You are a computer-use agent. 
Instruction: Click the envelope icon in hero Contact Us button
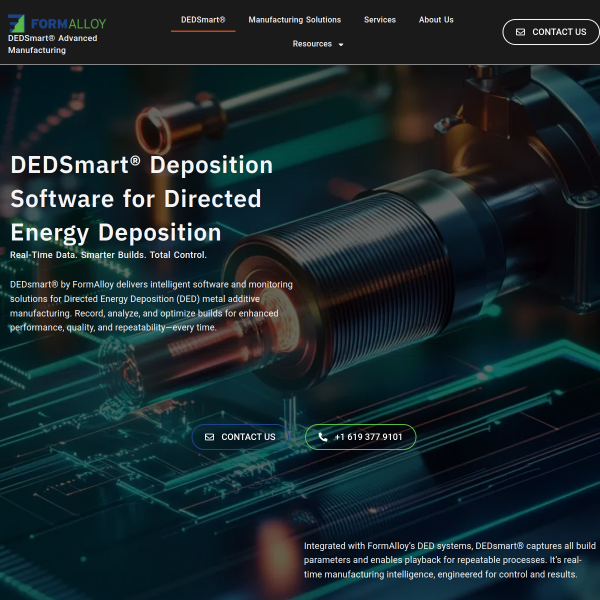(x=209, y=437)
